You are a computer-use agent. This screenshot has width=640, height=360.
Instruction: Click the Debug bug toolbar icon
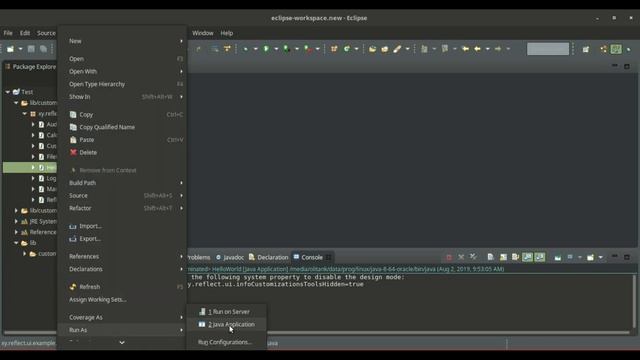pyautogui.click(x=246, y=49)
